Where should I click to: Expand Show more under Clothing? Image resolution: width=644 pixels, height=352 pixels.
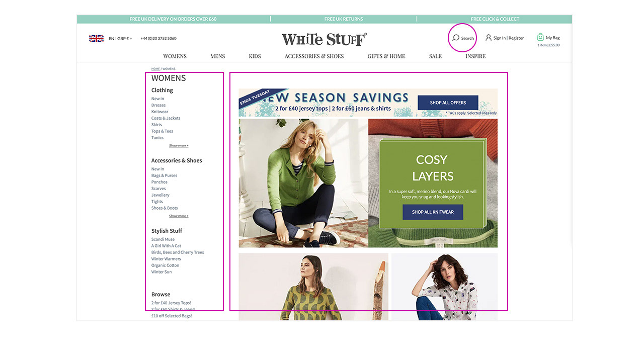click(x=179, y=146)
